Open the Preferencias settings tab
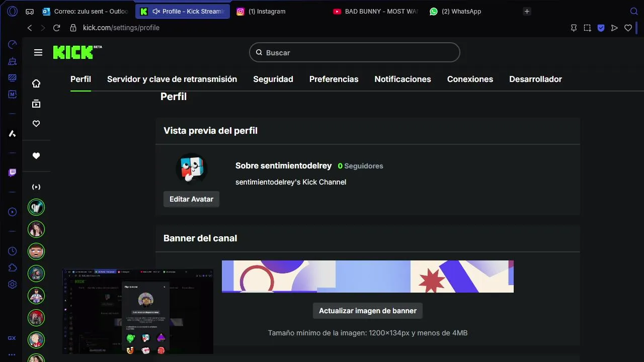 [x=334, y=79]
